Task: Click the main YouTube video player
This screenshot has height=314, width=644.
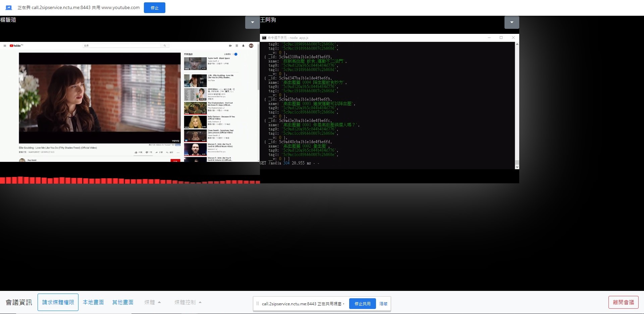Action: point(100,98)
